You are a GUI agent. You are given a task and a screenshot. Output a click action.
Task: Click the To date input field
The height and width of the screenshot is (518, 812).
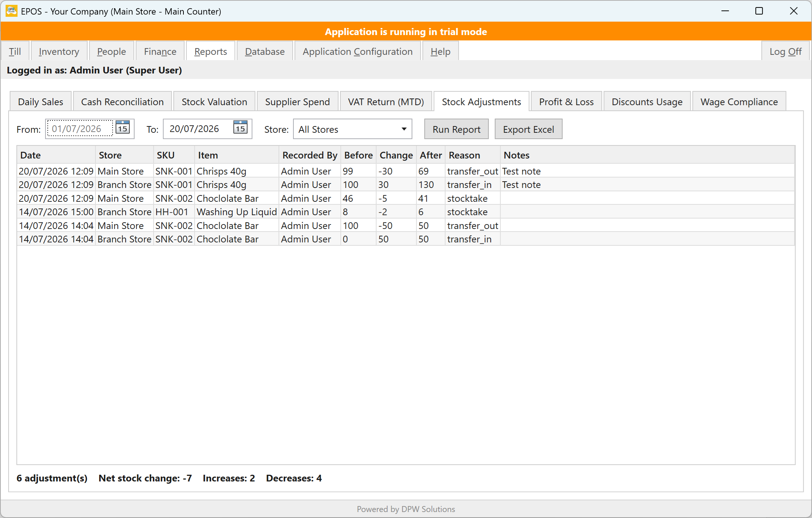pyautogui.click(x=198, y=129)
